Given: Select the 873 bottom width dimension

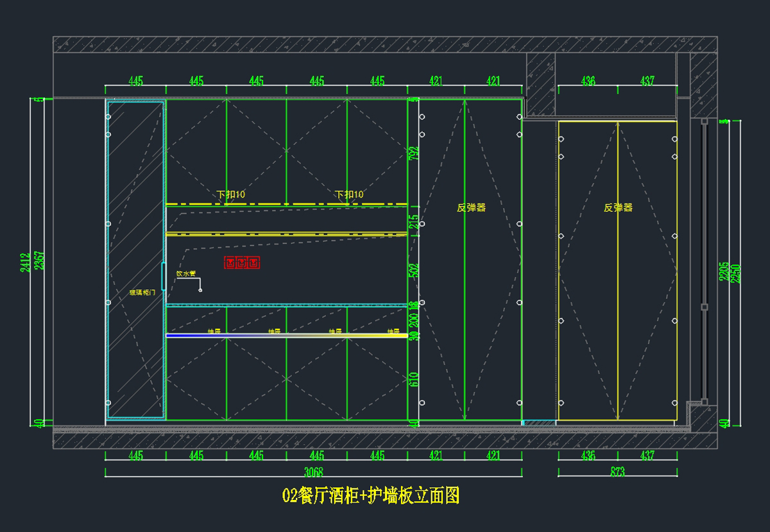Looking at the screenshot, I should [x=617, y=472].
